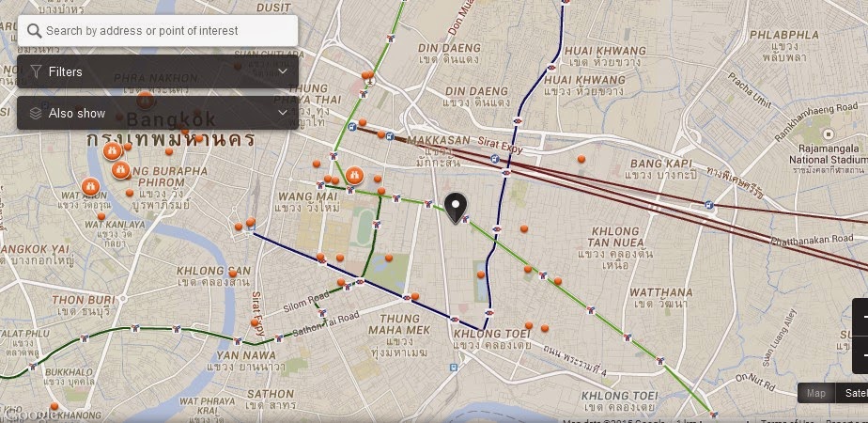868x423 pixels.
Task: Switch to Satellite view type
Action: (x=851, y=393)
